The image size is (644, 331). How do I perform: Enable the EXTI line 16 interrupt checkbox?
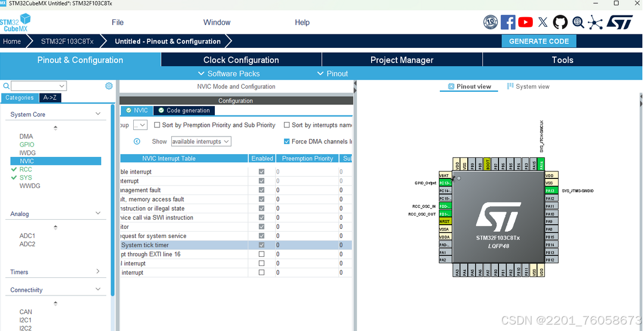(x=262, y=254)
